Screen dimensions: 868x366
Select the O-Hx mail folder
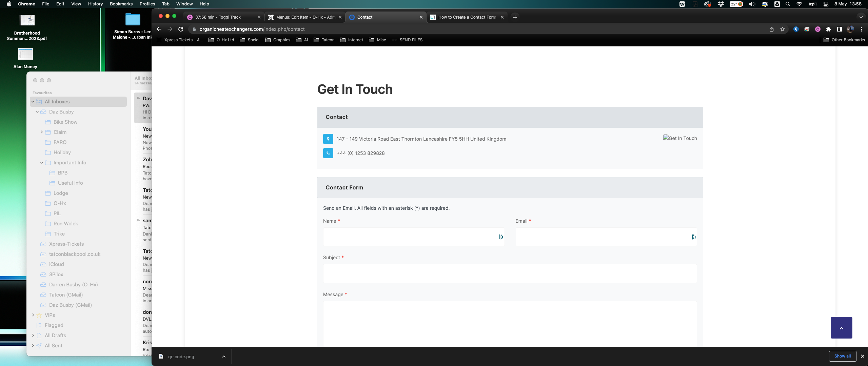click(60, 203)
